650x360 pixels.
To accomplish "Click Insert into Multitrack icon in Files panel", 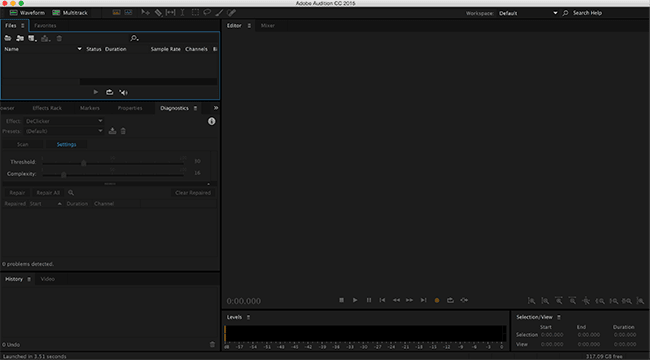I will pos(46,38).
